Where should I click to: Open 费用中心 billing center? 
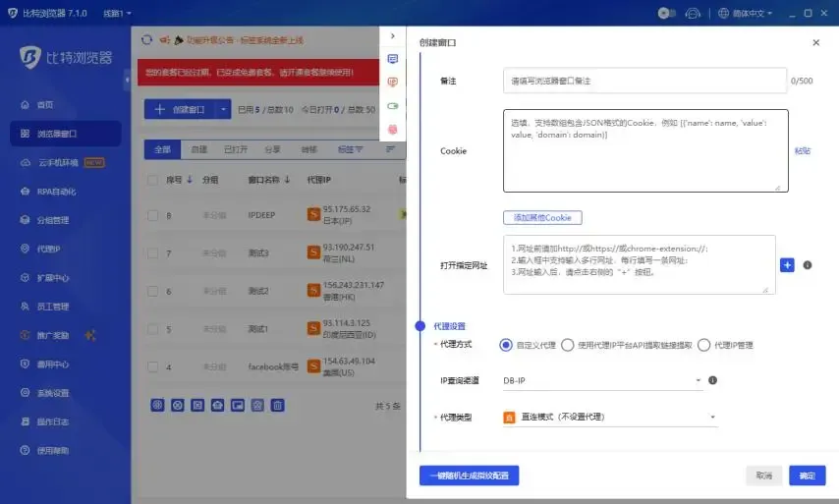pyautogui.click(x=45, y=364)
